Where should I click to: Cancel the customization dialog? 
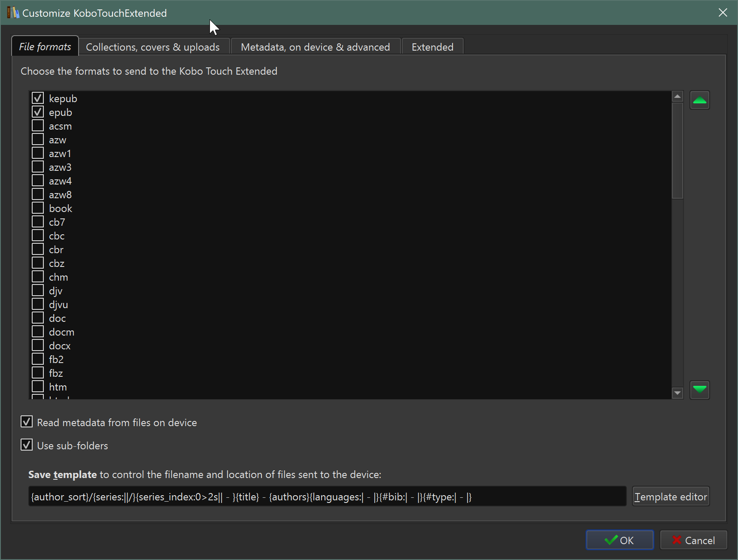click(693, 540)
